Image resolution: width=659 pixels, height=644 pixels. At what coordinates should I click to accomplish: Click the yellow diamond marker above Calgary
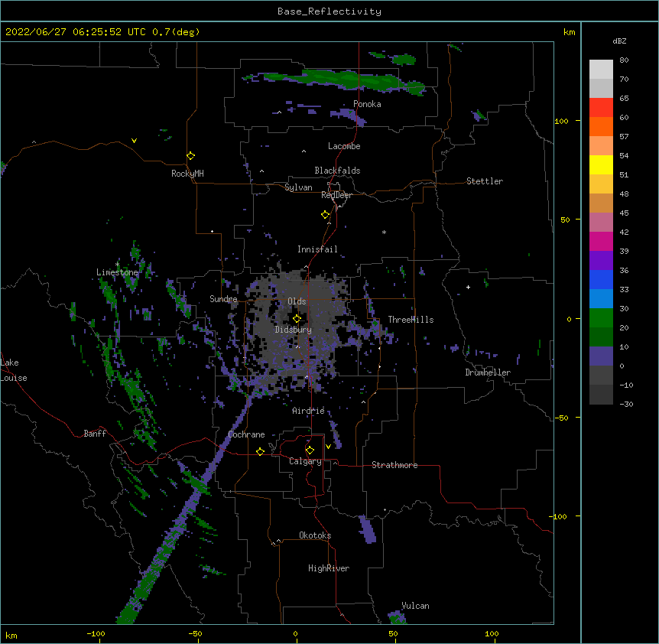[310, 450]
